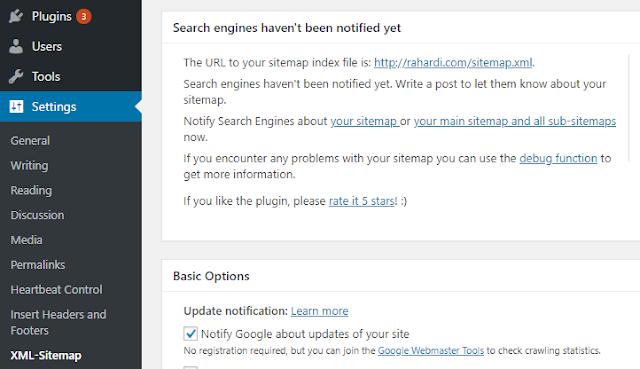This screenshot has width=640, height=369.
Task: Go to Discussion settings
Action: (x=37, y=215)
